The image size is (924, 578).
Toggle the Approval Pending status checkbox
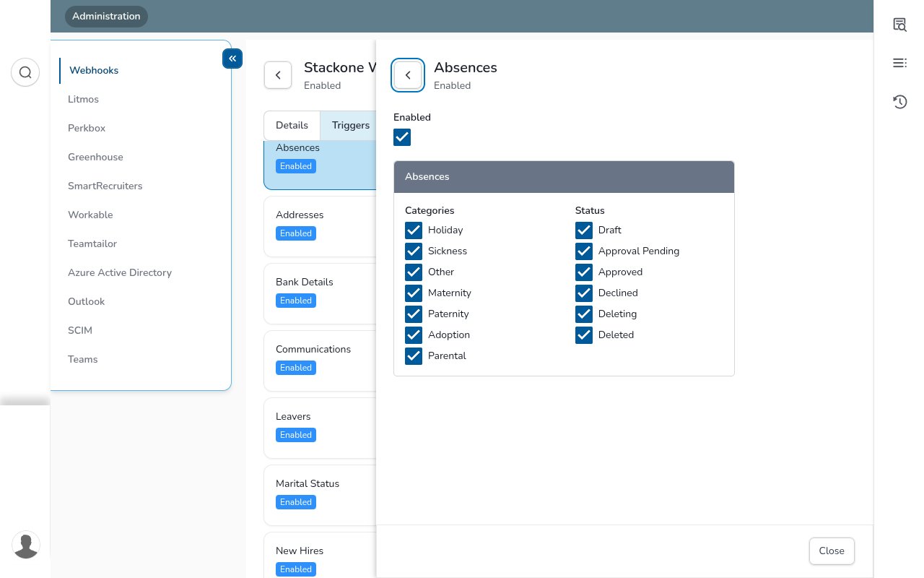[x=584, y=251]
